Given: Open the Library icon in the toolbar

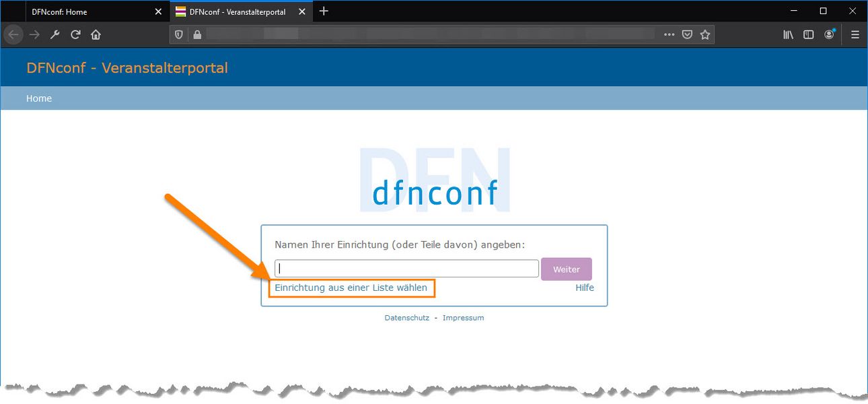Looking at the screenshot, I should (789, 34).
